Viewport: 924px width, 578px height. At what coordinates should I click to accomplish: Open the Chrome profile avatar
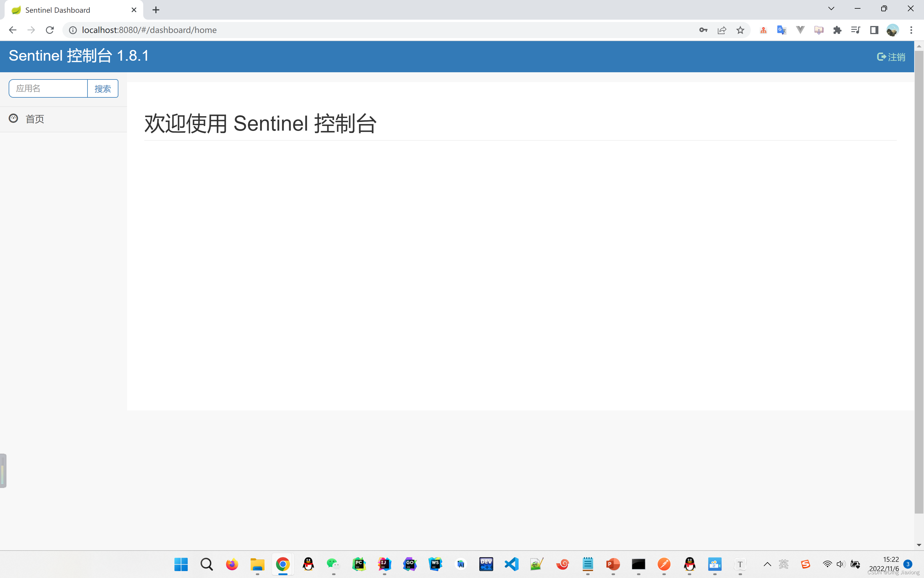pyautogui.click(x=892, y=30)
